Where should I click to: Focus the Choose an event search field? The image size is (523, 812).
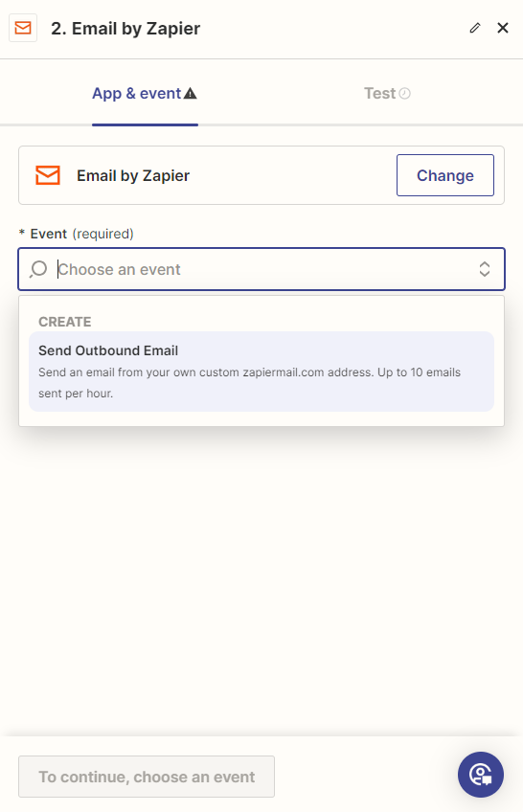tap(261, 269)
